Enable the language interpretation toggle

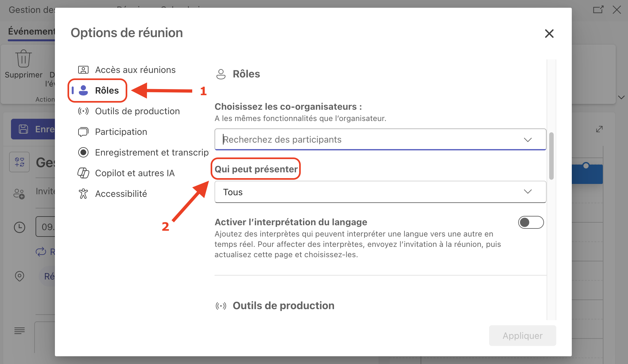pyautogui.click(x=531, y=222)
